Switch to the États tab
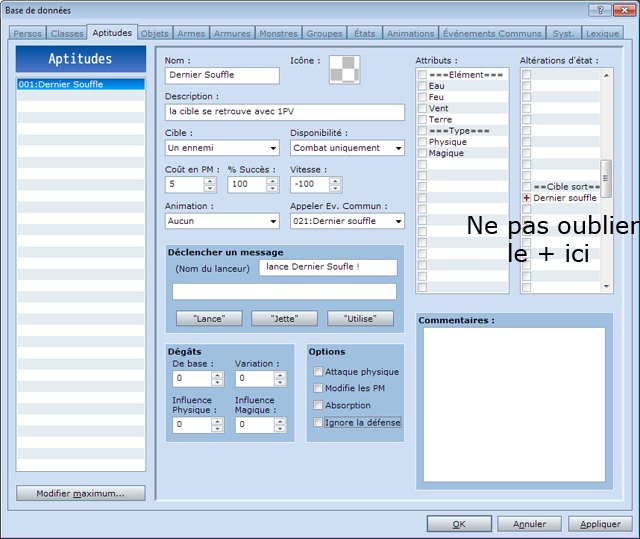Screen dimensions: 640x539 pyautogui.click(x=364, y=33)
